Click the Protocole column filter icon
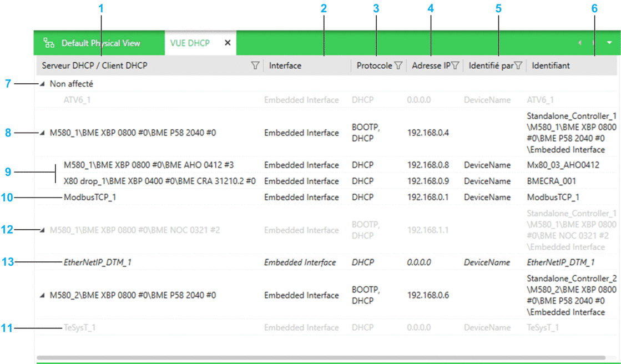The width and height of the screenshot is (621, 364). coord(398,66)
